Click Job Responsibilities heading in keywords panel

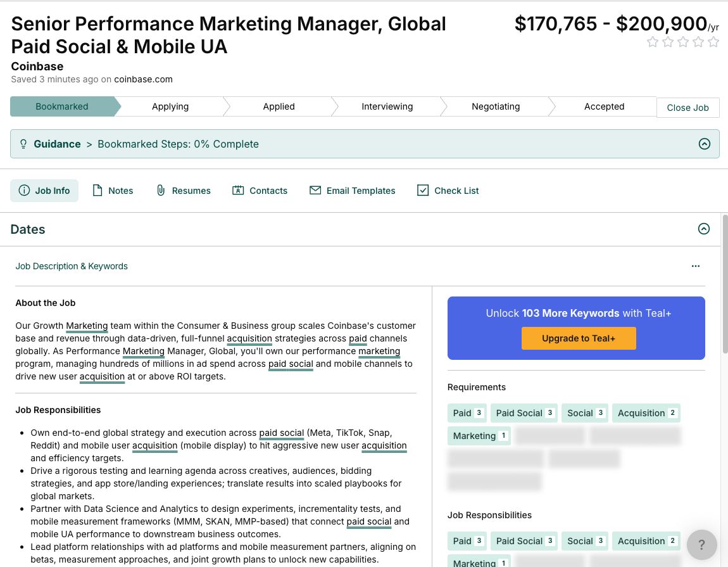(489, 515)
